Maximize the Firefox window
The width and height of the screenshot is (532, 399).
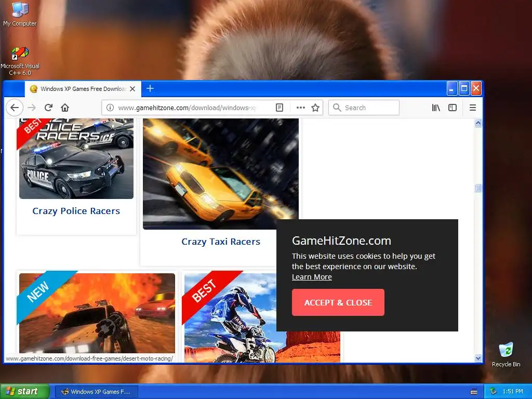(x=464, y=88)
